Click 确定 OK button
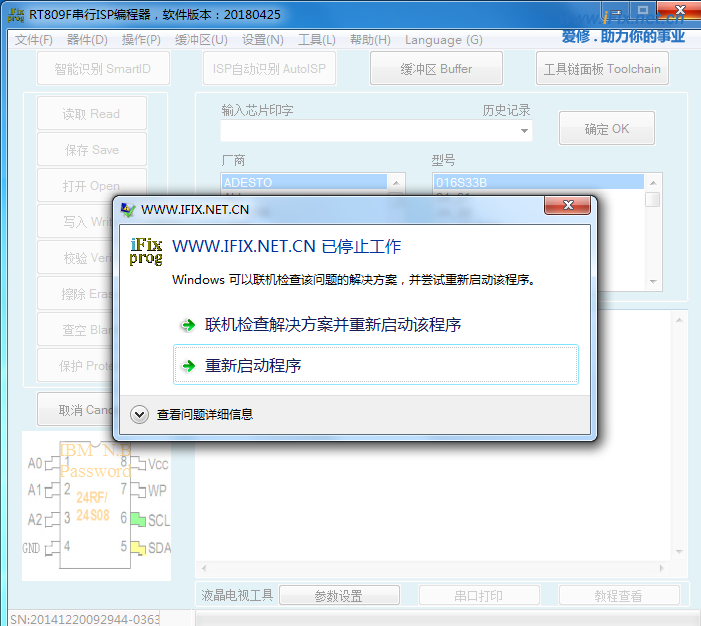 coord(607,129)
